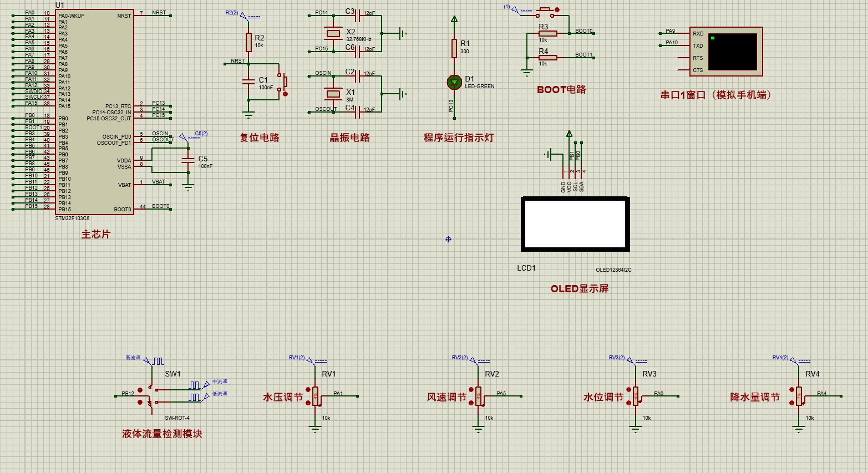Click SW1 upper rotate actuator dot
The height and width of the screenshot is (473, 868).
(140, 390)
